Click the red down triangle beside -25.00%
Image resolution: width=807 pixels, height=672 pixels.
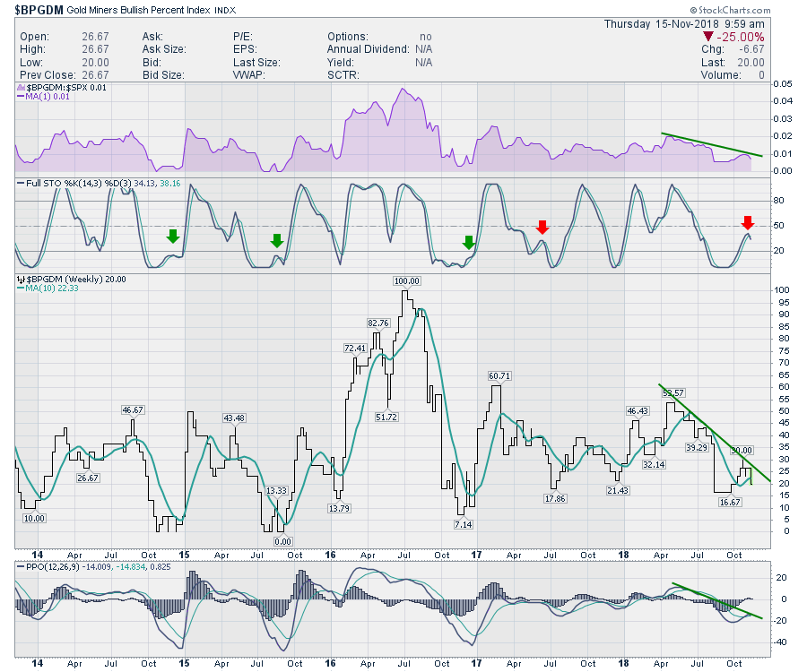point(710,36)
